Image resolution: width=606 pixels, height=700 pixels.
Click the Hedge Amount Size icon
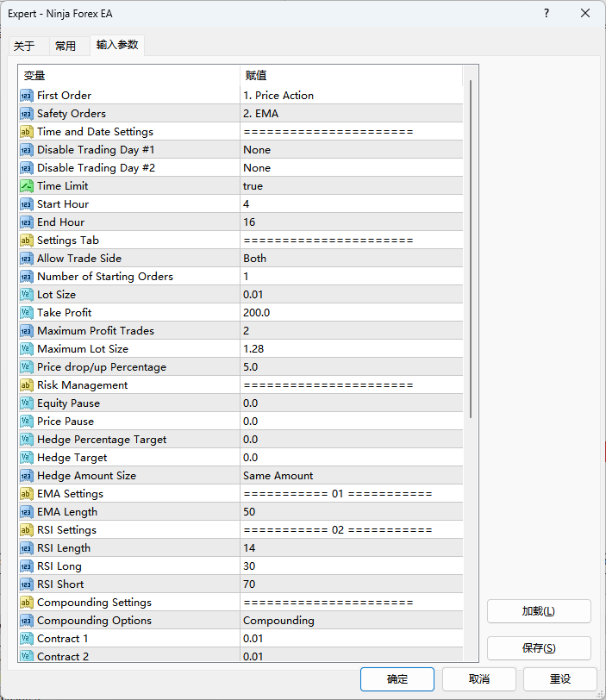click(27, 476)
